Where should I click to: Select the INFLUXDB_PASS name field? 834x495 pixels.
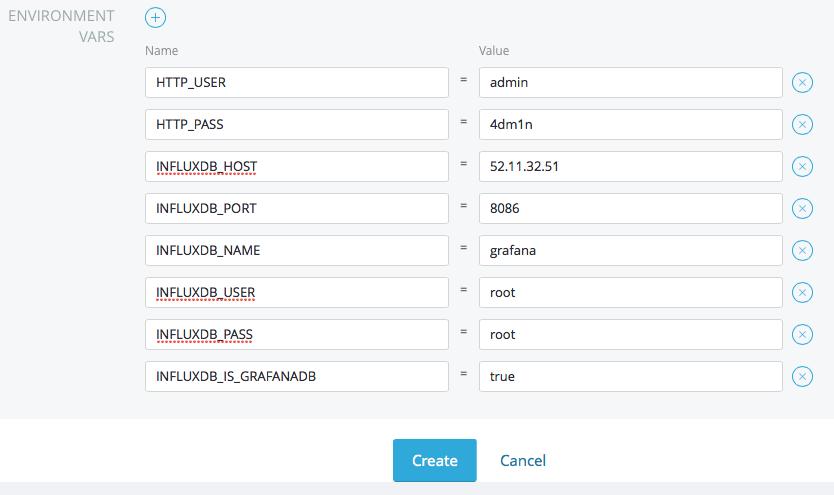[296, 334]
